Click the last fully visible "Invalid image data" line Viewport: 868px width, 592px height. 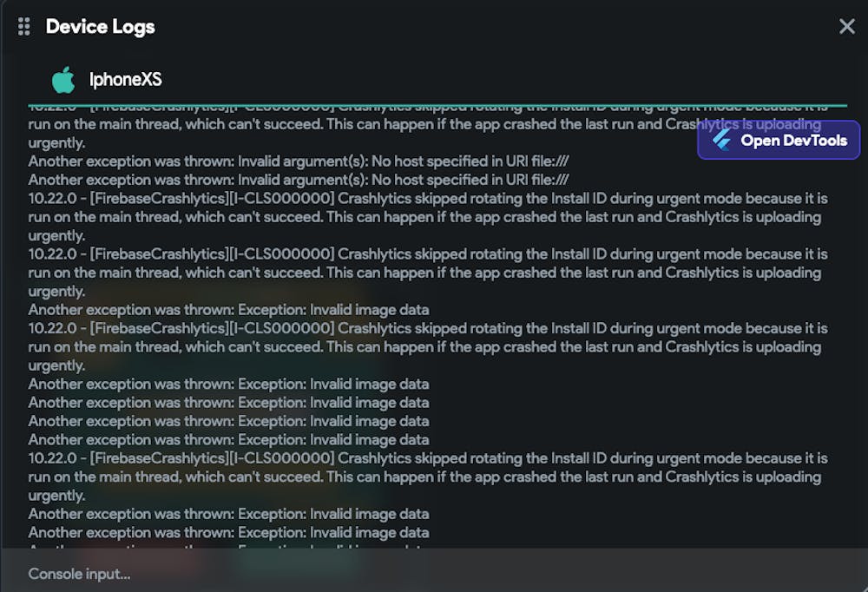pos(228,532)
